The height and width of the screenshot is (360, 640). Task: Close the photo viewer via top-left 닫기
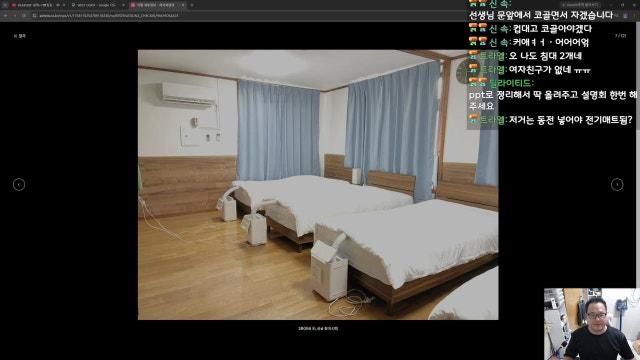pos(20,36)
